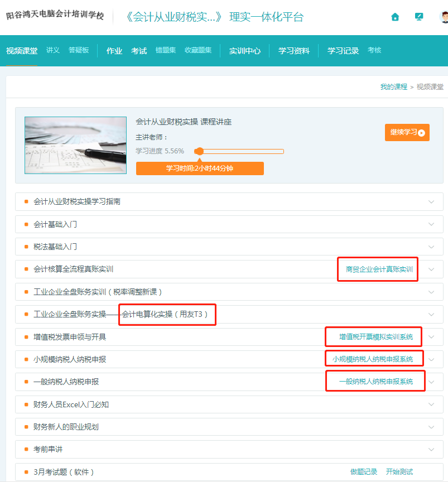Click 开始测试 link
Screen dimensions: 448x482
point(399,472)
